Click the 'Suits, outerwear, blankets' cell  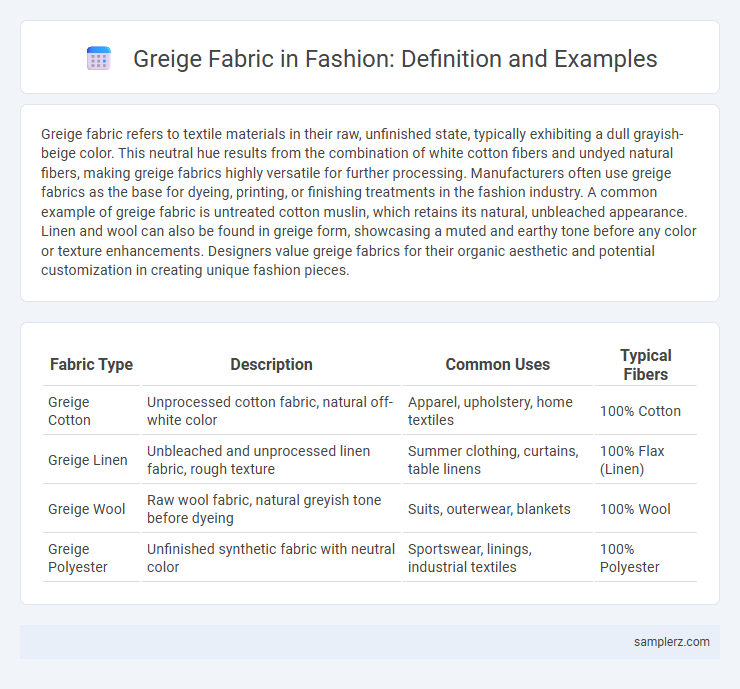[x=498, y=509]
